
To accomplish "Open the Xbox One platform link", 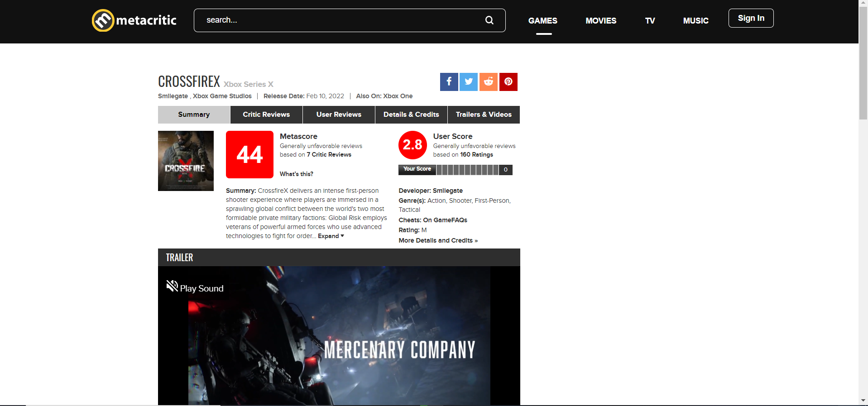I will (398, 96).
